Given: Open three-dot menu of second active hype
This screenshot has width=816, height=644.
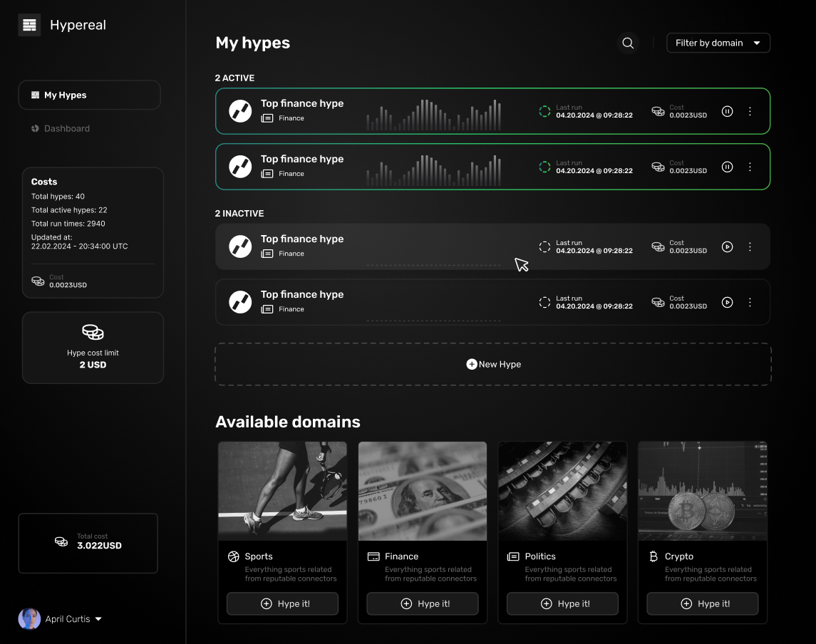Looking at the screenshot, I should tap(750, 167).
